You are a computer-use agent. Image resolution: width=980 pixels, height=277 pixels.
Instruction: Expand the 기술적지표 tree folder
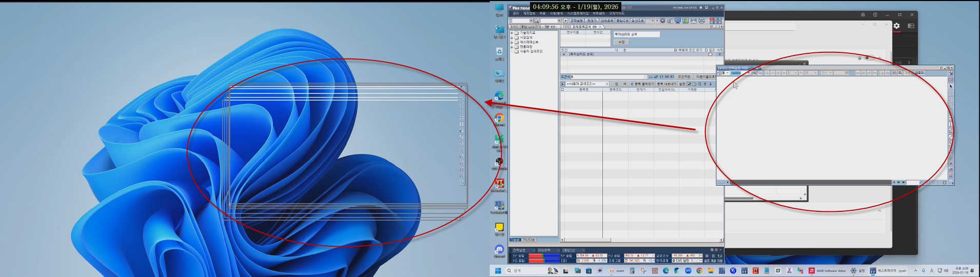click(x=512, y=33)
